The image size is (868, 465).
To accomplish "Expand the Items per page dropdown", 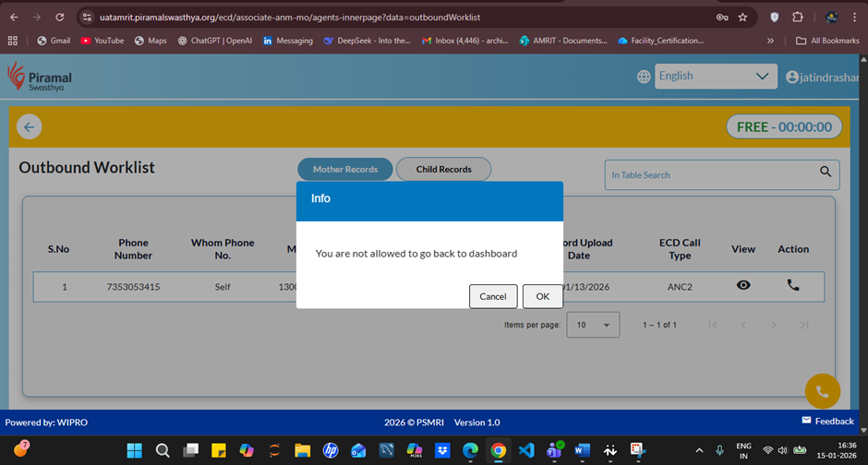I will [x=595, y=325].
